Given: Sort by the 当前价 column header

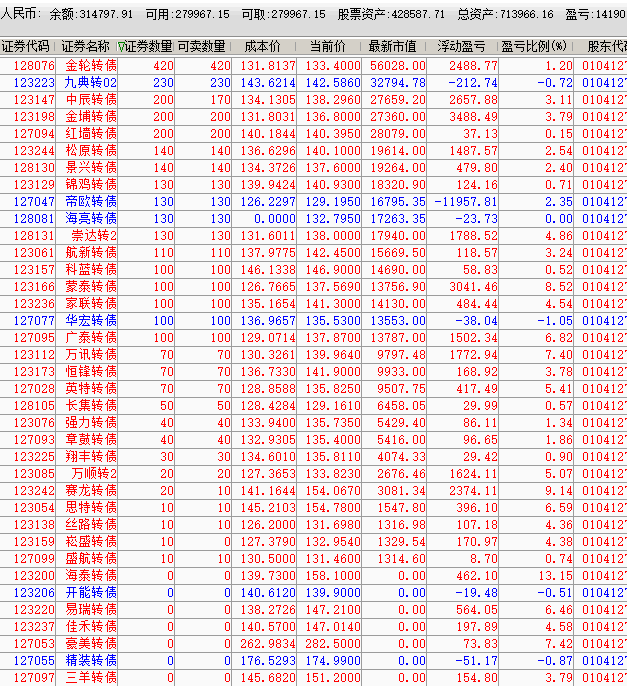Looking at the screenshot, I should coord(328,46).
